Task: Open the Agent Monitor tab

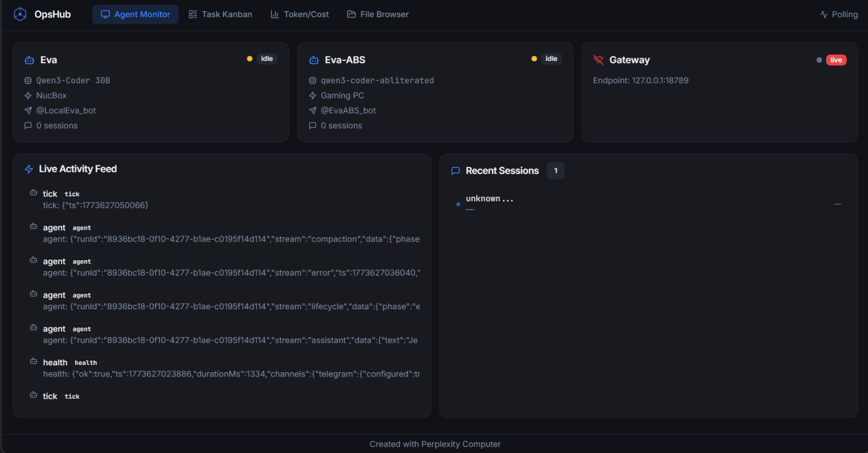Action: click(135, 15)
